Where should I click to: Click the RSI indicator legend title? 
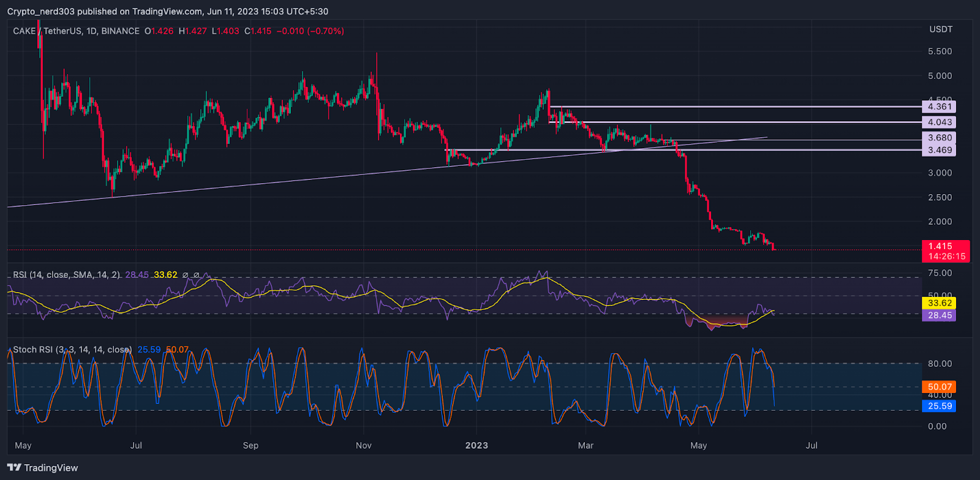coord(67,275)
